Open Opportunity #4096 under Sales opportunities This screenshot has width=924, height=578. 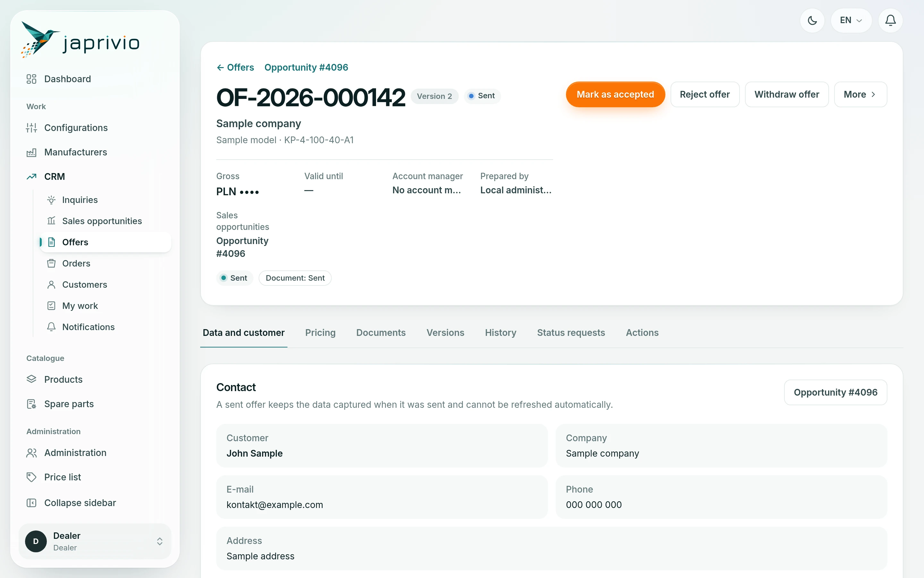(x=243, y=247)
